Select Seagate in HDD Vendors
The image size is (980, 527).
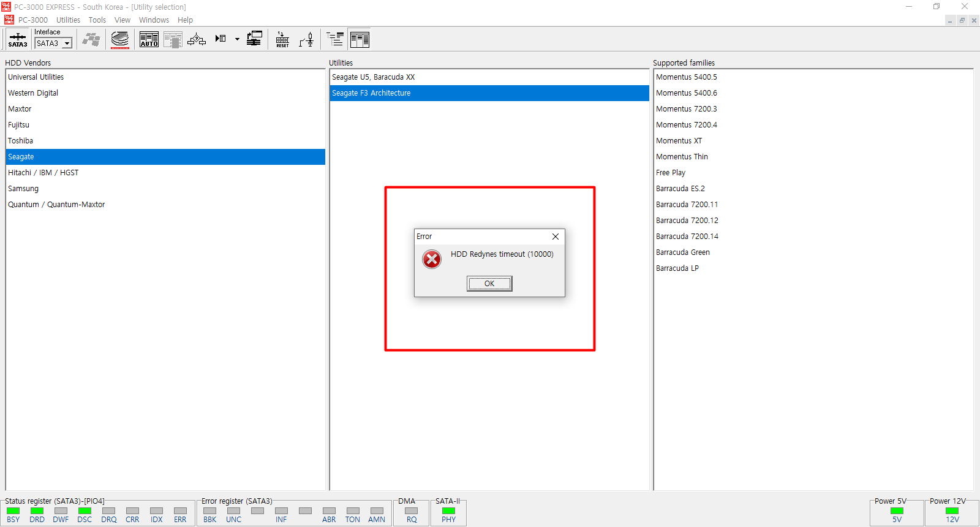pyautogui.click(x=165, y=157)
